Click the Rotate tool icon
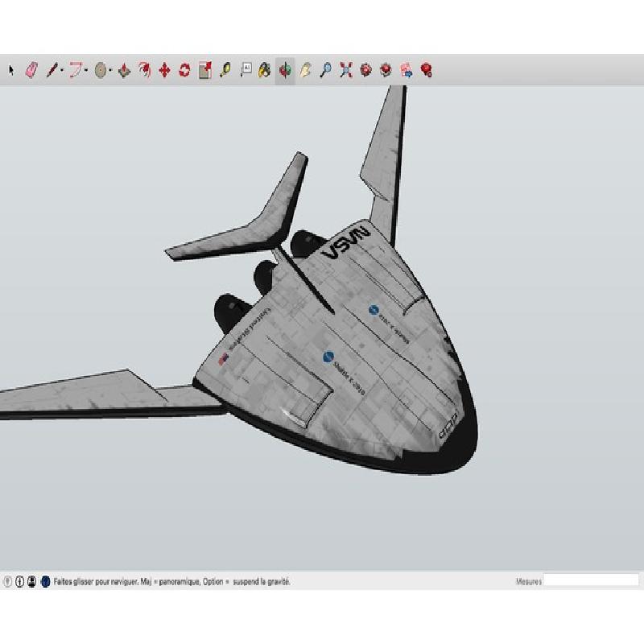This screenshot has width=644, height=644. (x=184, y=71)
